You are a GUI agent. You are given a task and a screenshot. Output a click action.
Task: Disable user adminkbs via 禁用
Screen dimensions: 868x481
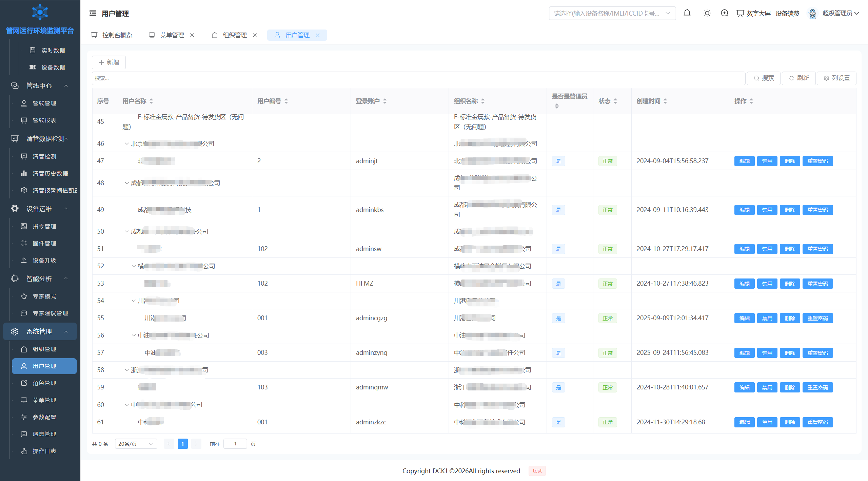[x=767, y=210]
